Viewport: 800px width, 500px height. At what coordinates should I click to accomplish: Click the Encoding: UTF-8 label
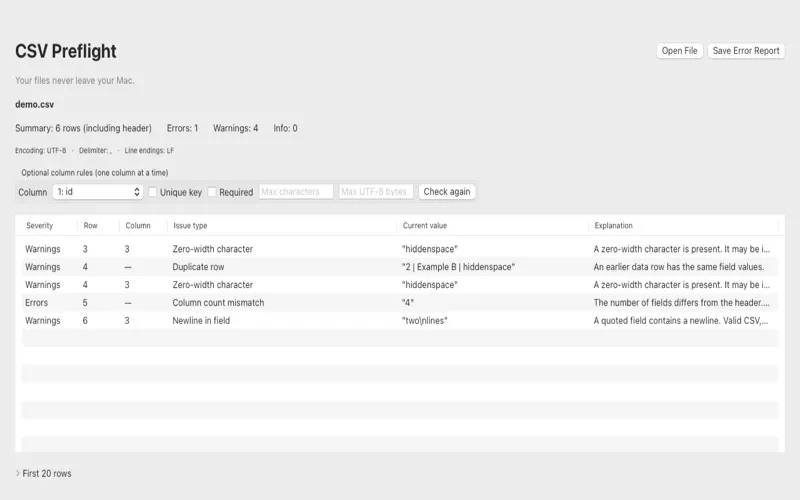point(40,151)
